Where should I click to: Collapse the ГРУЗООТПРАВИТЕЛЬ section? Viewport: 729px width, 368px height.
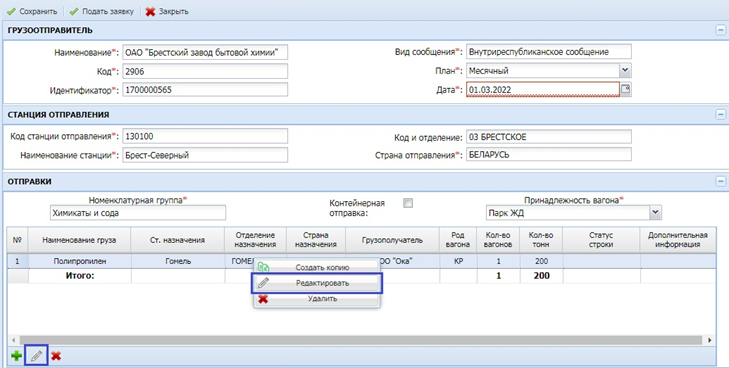tap(720, 31)
